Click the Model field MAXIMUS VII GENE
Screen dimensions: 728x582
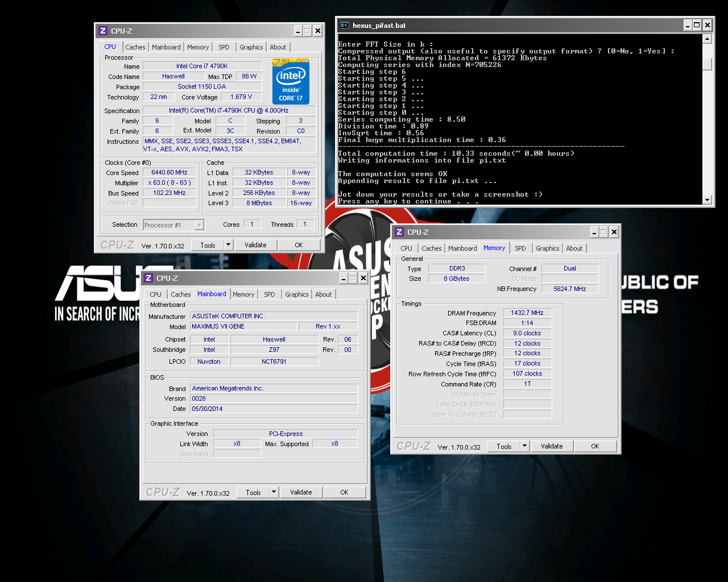[x=243, y=326]
